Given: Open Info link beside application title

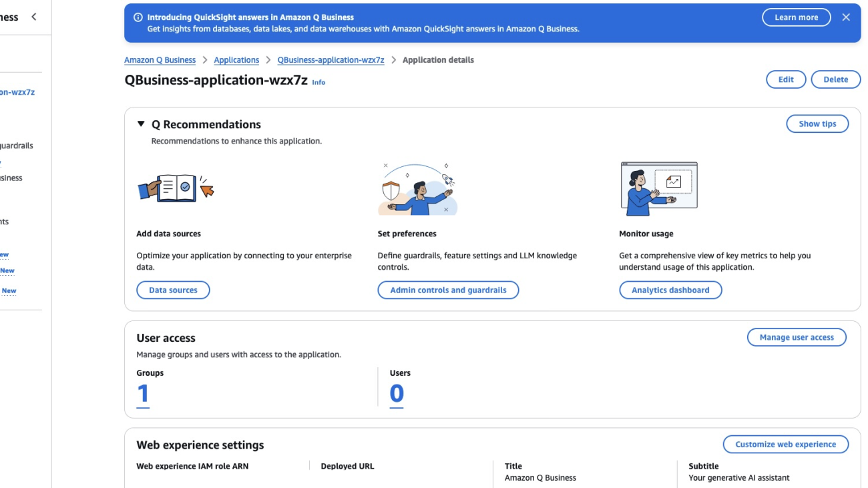Looking at the screenshot, I should 318,82.
